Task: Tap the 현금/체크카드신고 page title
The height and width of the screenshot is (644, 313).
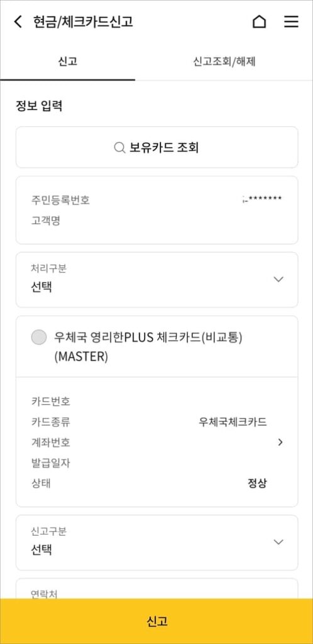Action: point(83,21)
